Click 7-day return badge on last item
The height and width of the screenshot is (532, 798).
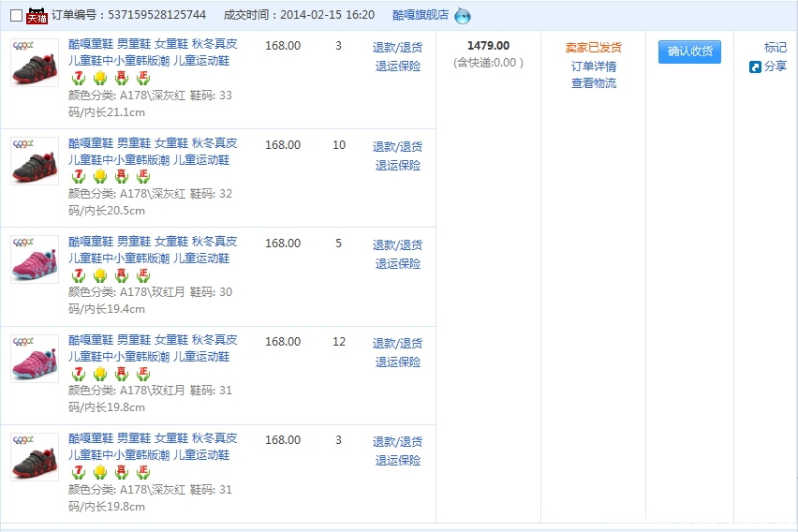click(x=79, y=472)
